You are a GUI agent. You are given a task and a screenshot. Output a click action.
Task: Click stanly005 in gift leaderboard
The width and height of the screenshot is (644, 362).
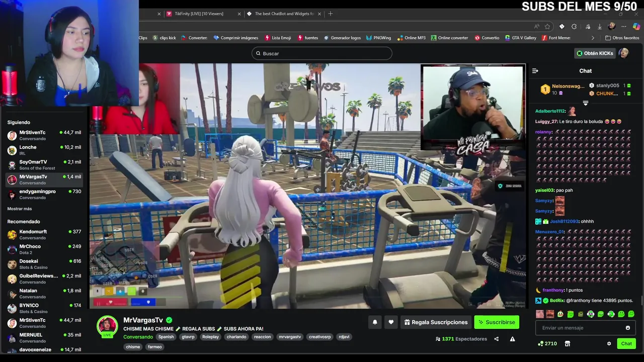click(610, 85)
